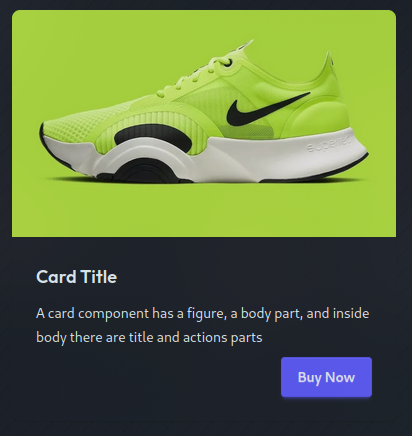The image size is (412, 436).
Task: Click the word "Card" in the title
Action: [x=56, y=277]
